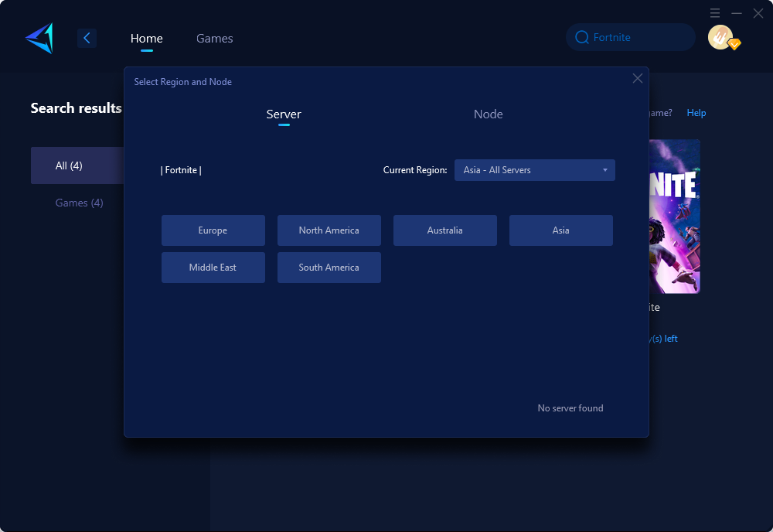
Task: Open the Home tab
Action: pos(146,39)
